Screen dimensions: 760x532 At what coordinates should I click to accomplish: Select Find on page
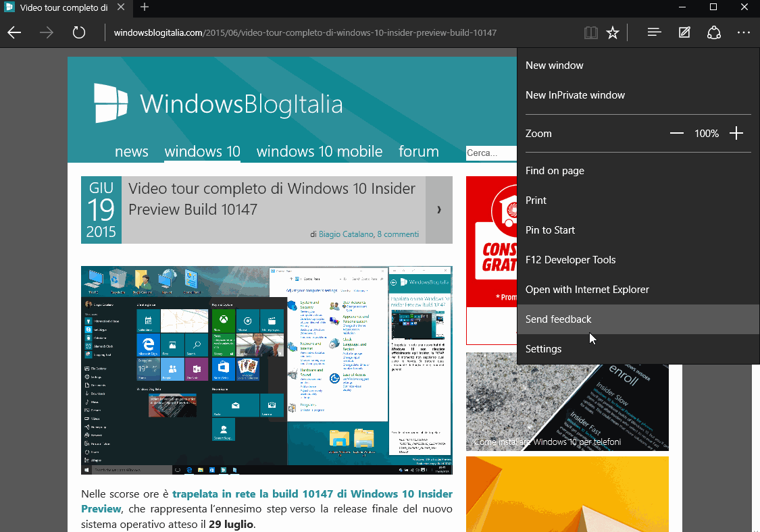click(x=638, y=171)
